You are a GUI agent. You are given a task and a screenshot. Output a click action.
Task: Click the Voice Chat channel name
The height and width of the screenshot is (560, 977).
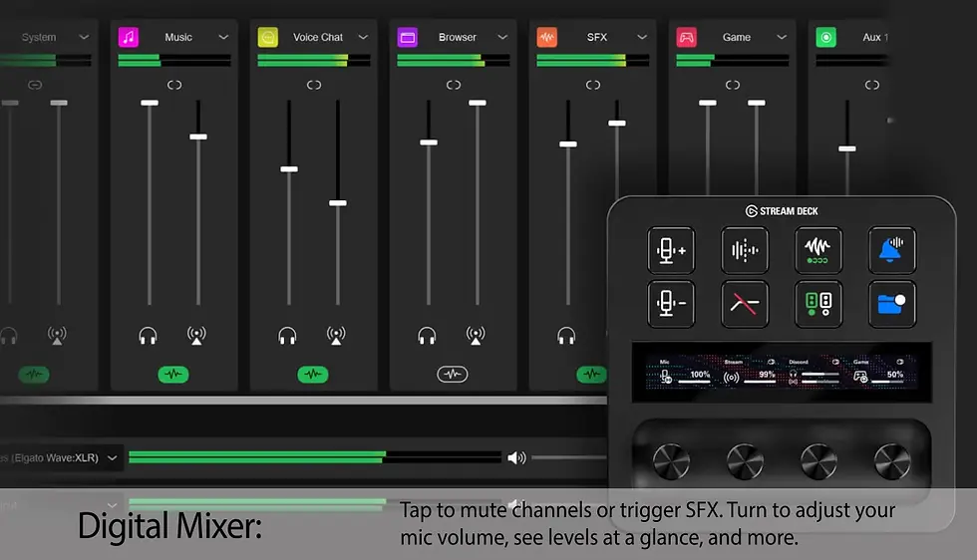(x=318, y=38)
